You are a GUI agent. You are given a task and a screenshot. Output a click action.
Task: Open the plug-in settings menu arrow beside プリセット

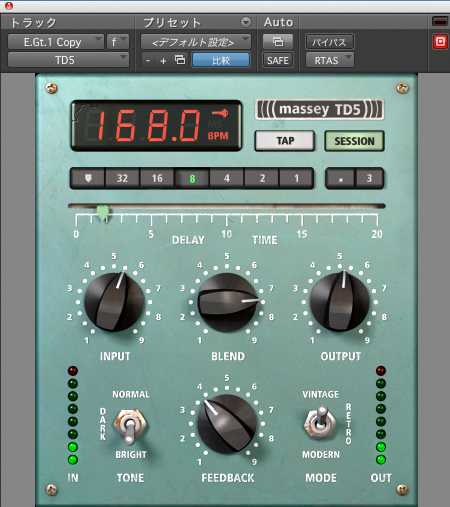click(246, 22)
